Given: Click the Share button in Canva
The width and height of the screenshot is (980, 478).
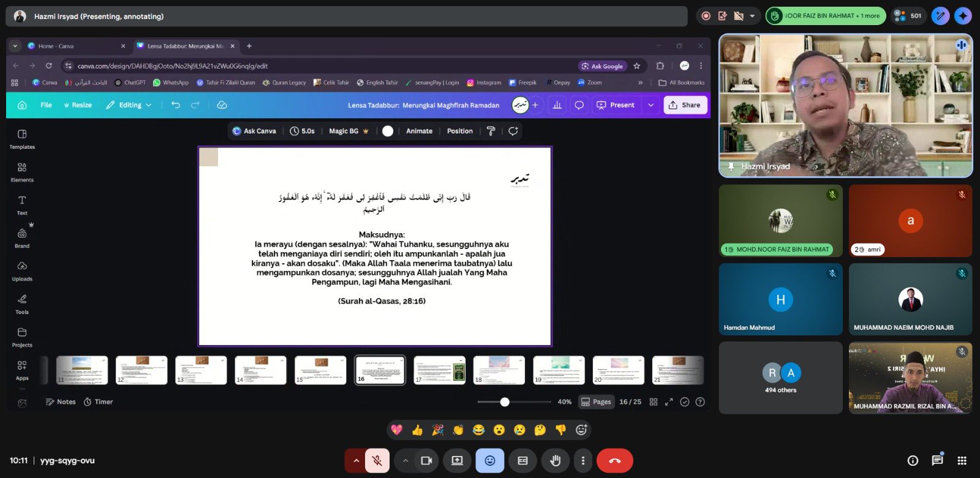Looking at the screenshot, I should 685,105.
